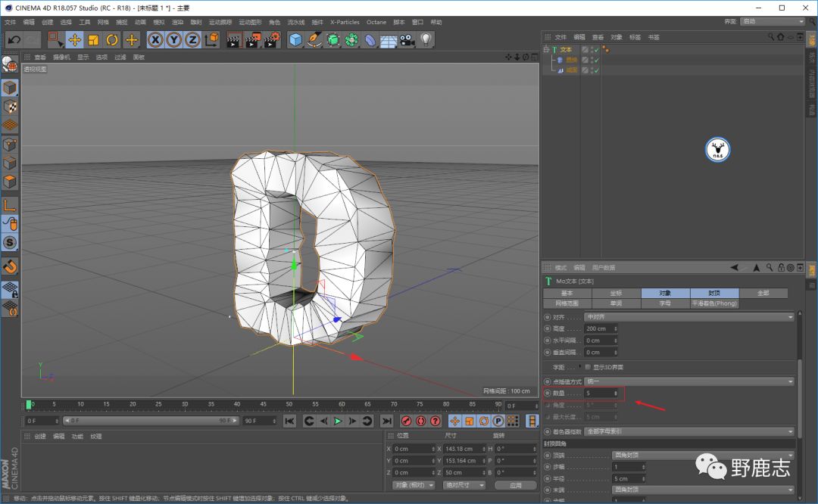Open the 文件 menu in the menu bar
This screenshot has height=504, width=818.
tap(11, 23)
